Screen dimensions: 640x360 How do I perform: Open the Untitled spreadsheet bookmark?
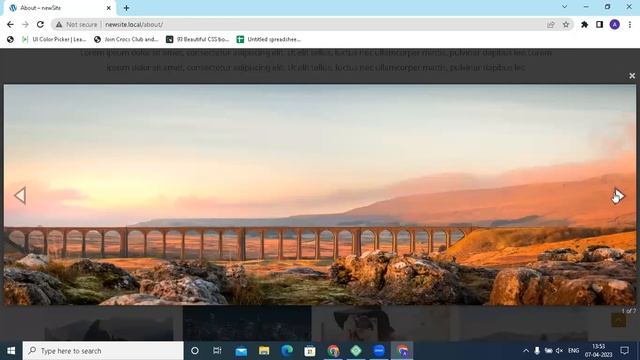coord(269,39)
